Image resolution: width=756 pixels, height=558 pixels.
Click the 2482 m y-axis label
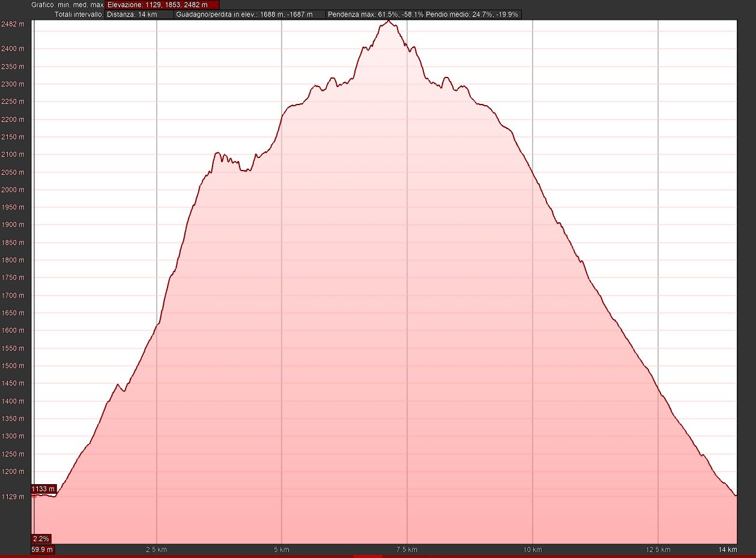pos(13,24)
